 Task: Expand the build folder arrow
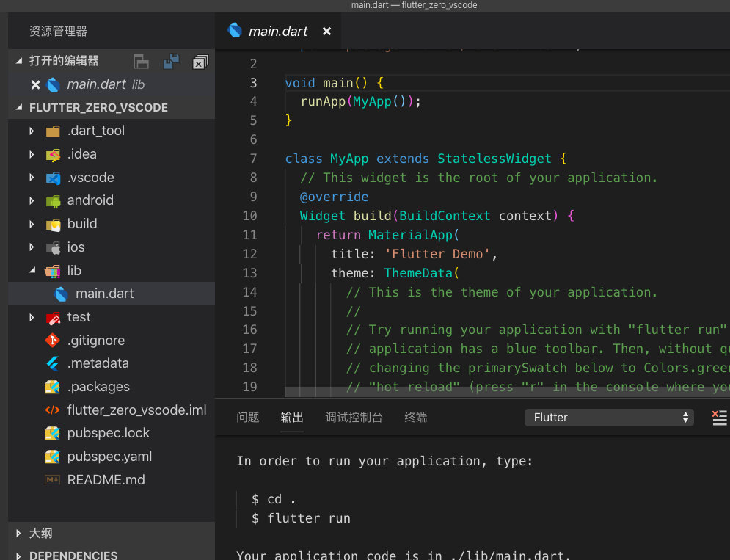pyautogui.click(x=32, y=224)
